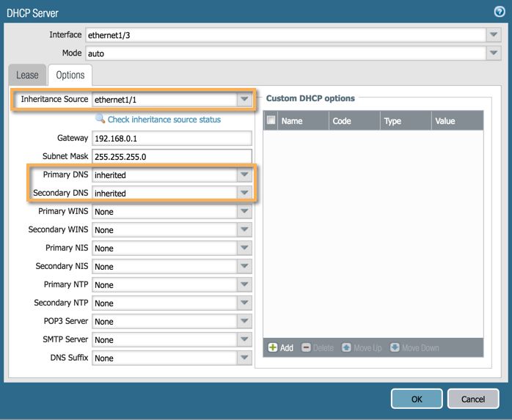Click the Move Up arrow icon

click(x=347, y=347)
